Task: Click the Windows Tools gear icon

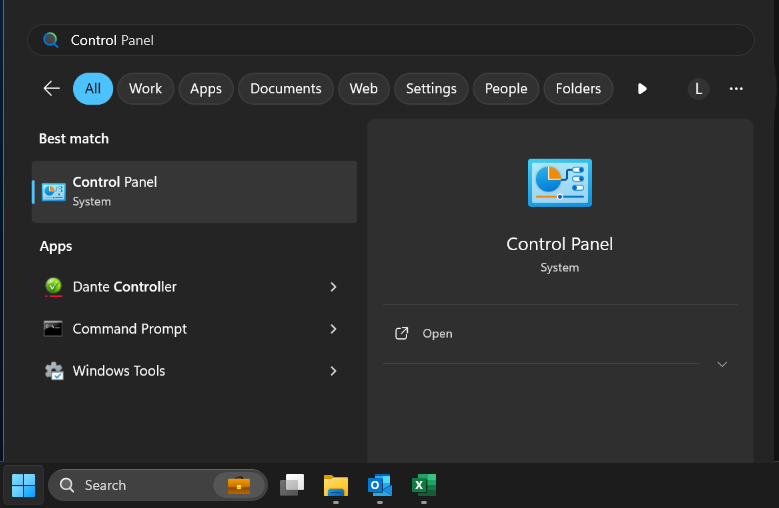Action: (54, 371)
